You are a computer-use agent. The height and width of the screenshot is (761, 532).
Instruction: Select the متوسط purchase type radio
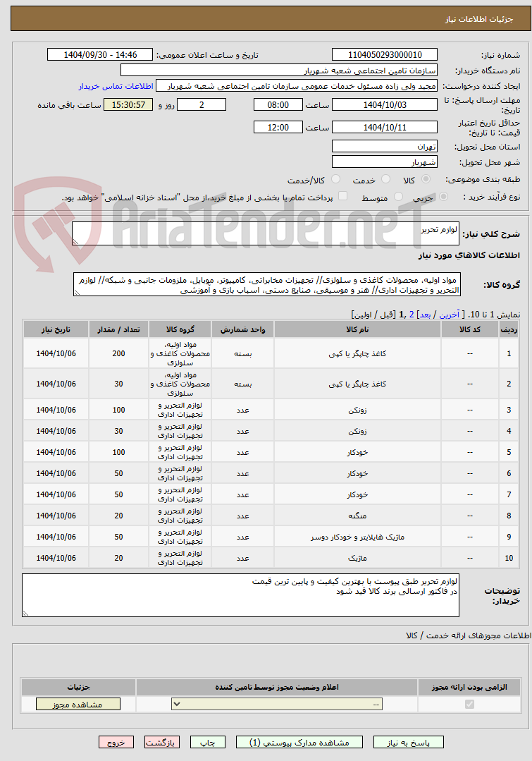point(398,197)
